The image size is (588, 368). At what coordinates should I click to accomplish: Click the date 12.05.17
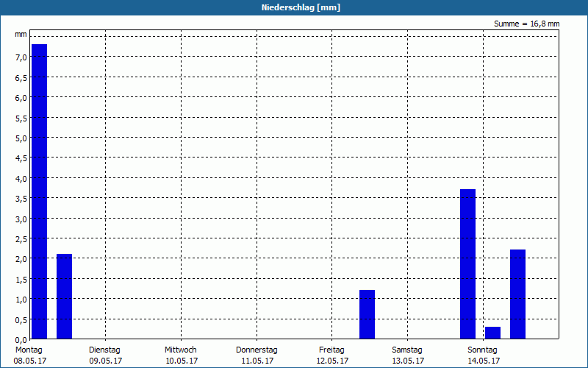pos(332,361)
